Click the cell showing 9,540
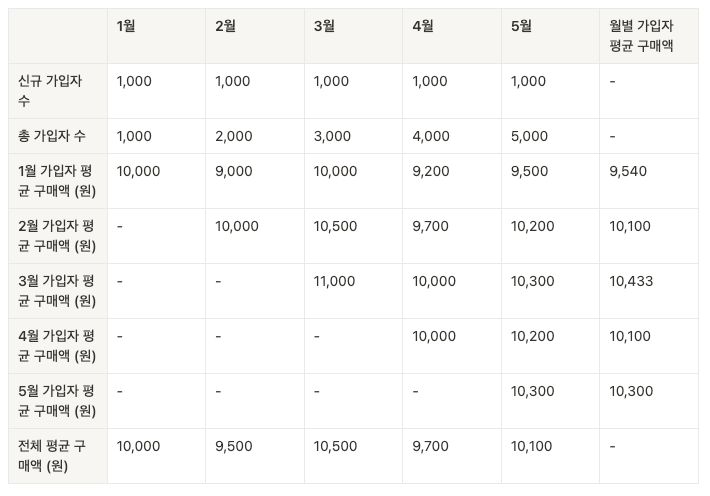Viewport: 710px width, 496px height. (x=628, y=172)
